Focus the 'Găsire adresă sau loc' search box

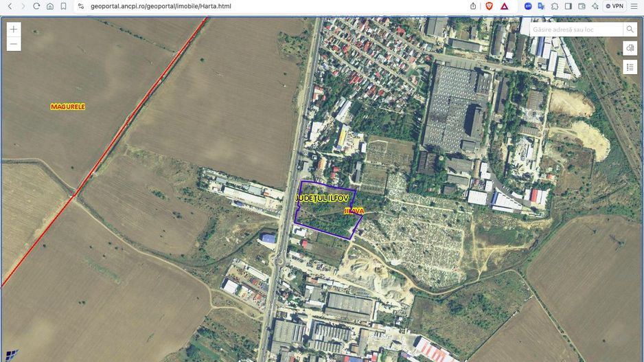point(576,30)
